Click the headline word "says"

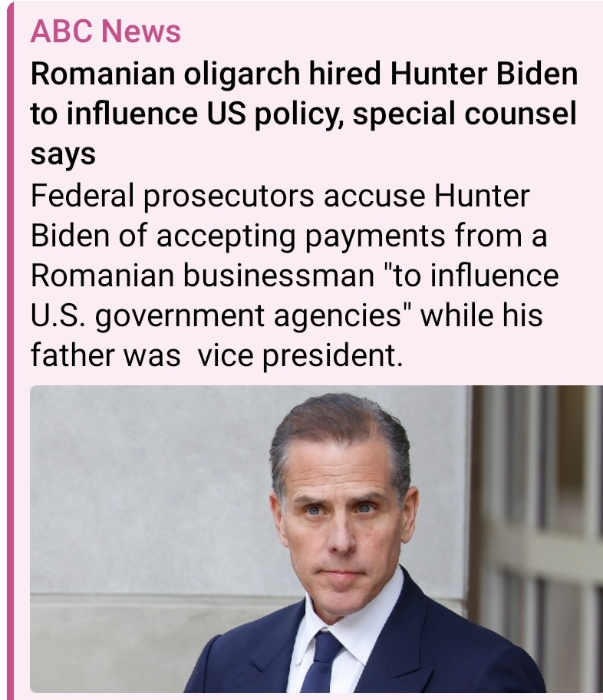click(63, 154)
